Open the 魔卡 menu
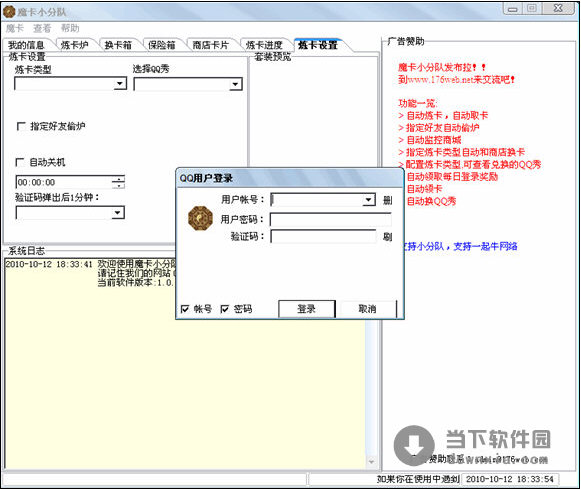 [x=15, y=28]
